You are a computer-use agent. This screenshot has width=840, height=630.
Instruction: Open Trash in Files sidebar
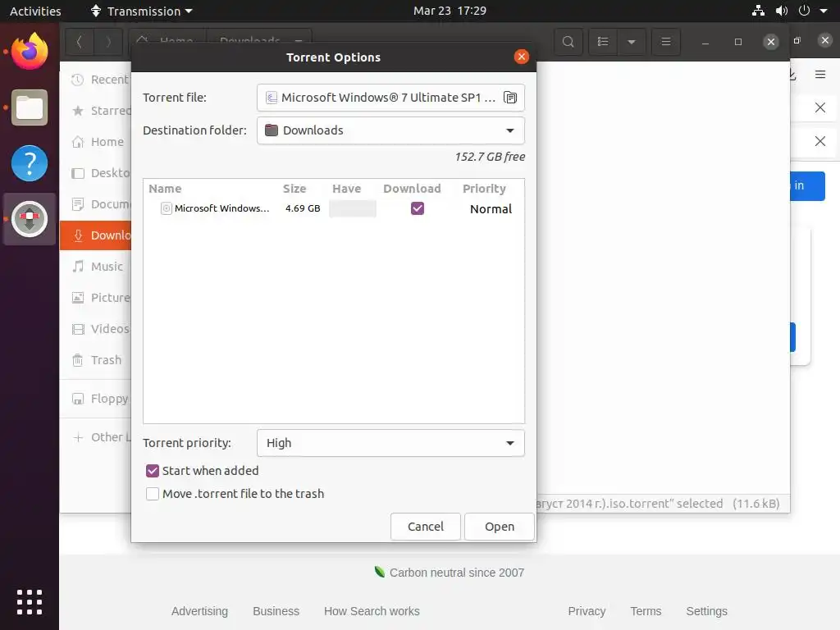tap(95, 360)
